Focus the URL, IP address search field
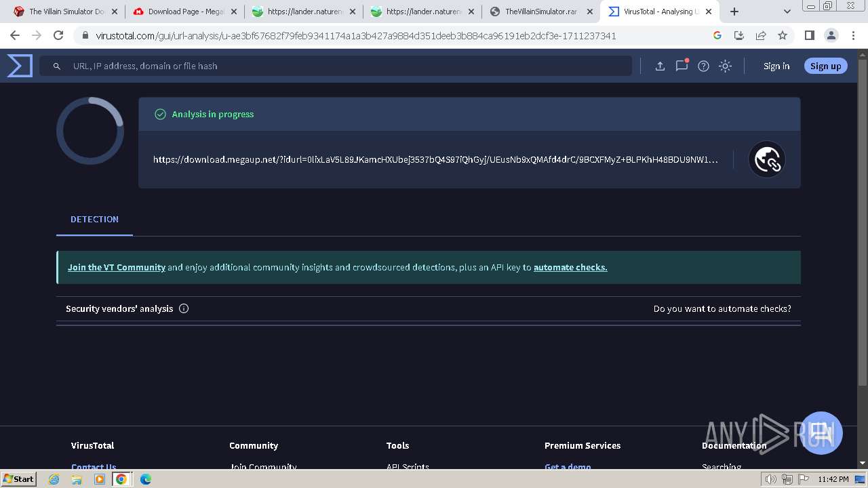Viewport: 868px width, 488px height. [336, 66]
